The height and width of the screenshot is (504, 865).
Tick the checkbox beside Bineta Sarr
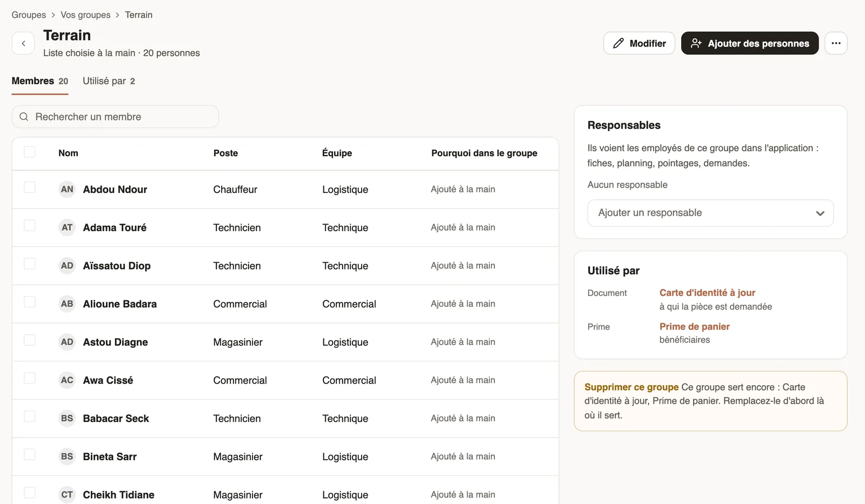pyautogui.click(x=30, y=454)
